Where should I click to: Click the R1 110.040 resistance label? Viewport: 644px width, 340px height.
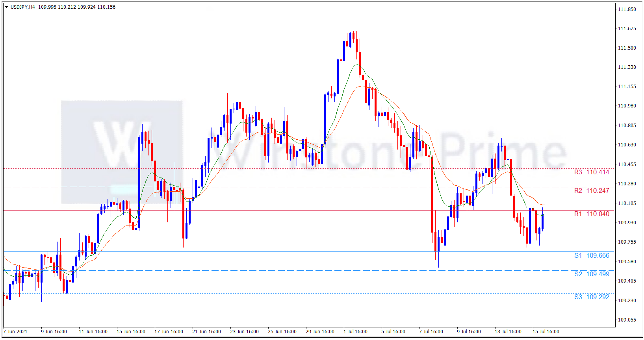(591, 214)
